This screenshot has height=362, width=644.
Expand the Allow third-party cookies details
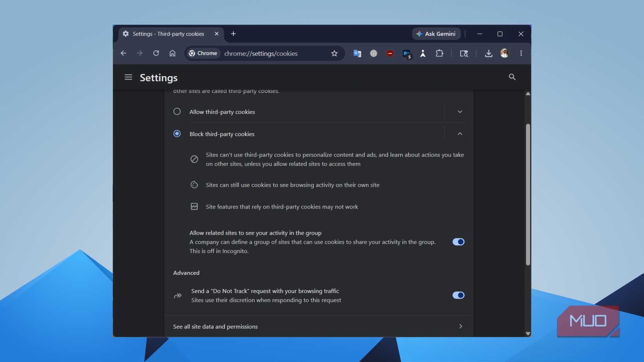pyautogui.click(x=460, y=112)
